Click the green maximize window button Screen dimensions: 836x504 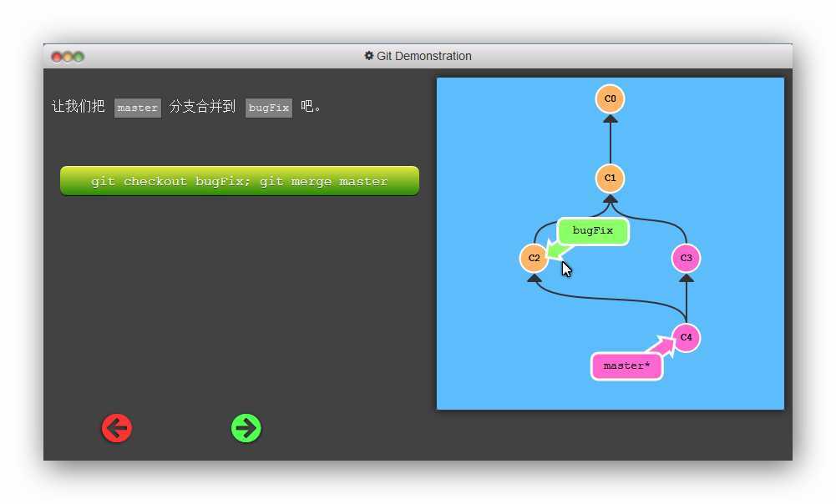pyautogui.click(x=79, y=57)
